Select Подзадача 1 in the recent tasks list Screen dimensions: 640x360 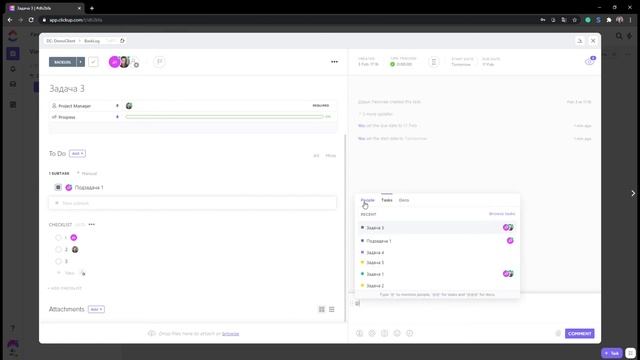tap(437, 241)
